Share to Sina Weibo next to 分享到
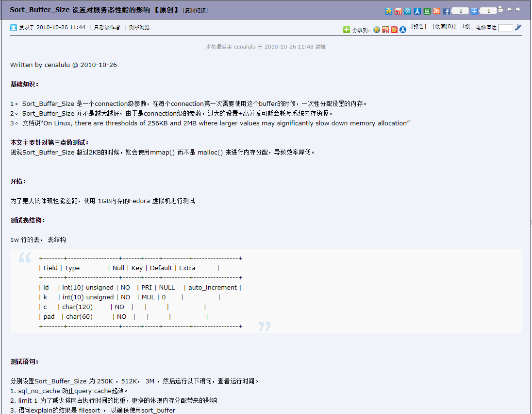The height and width of the screenshot is (414, 532). point(385,30)
